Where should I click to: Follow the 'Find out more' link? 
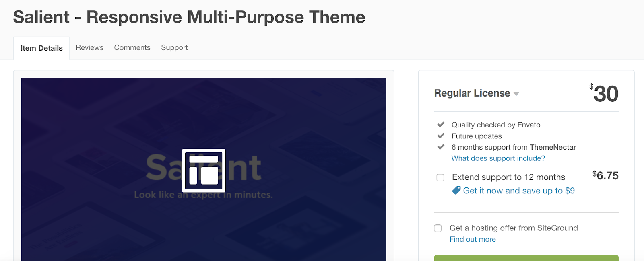click(473, 239)
